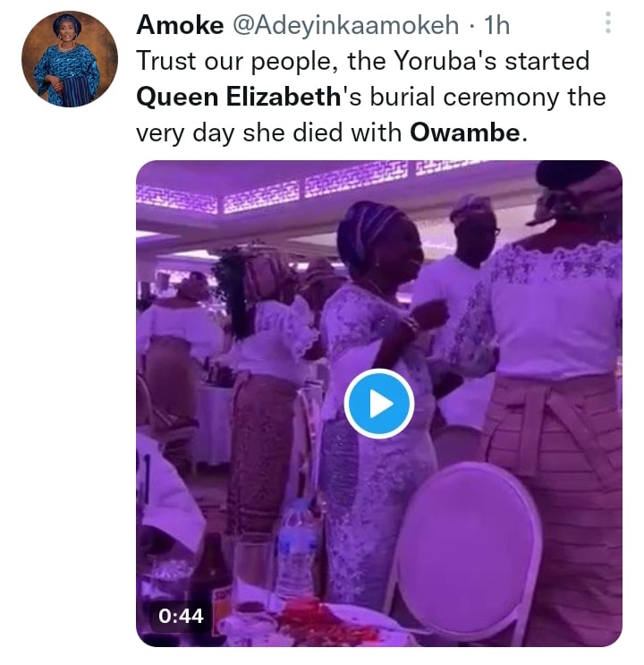Image resolution: width=644 pixels, height=665 pixels.
Task: Play the 0:44 video
Action: pyautogui.click(x=378, y=404)
